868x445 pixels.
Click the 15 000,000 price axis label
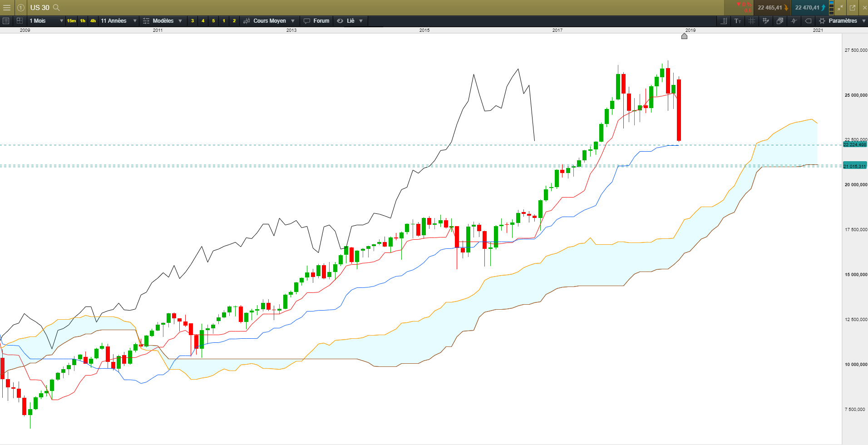pyautogui.click(x=856, y=275)
